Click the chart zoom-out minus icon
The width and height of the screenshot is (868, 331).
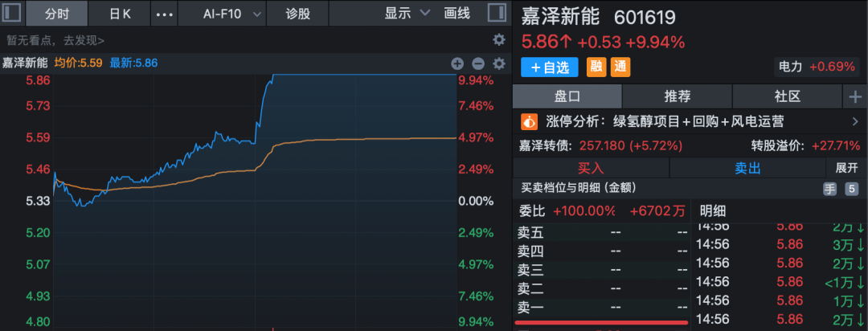(477, 63)
